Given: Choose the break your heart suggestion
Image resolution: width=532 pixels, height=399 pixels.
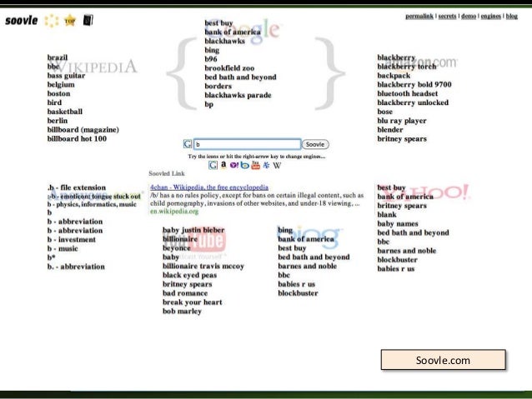Looking at the screenshot, I should click(x=193, y=302).
